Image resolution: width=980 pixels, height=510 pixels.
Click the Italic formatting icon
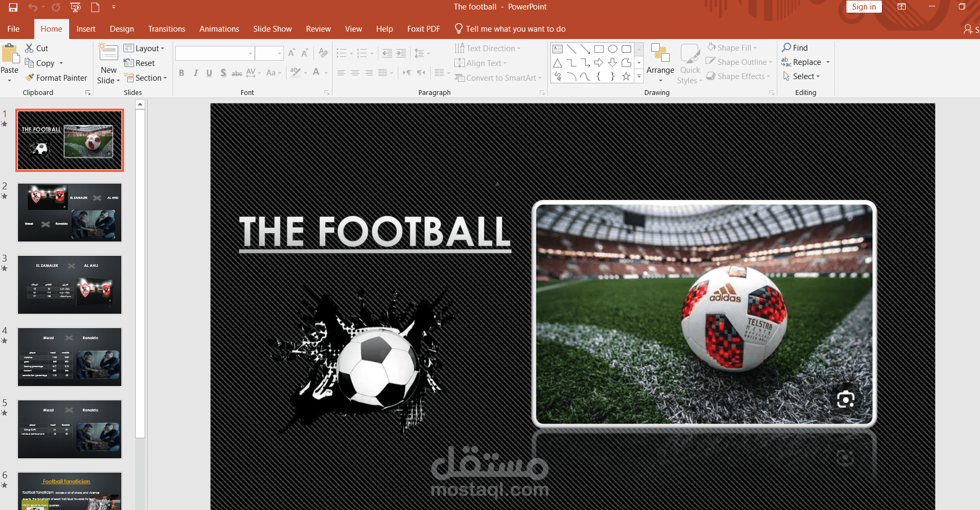coord(195,73)
